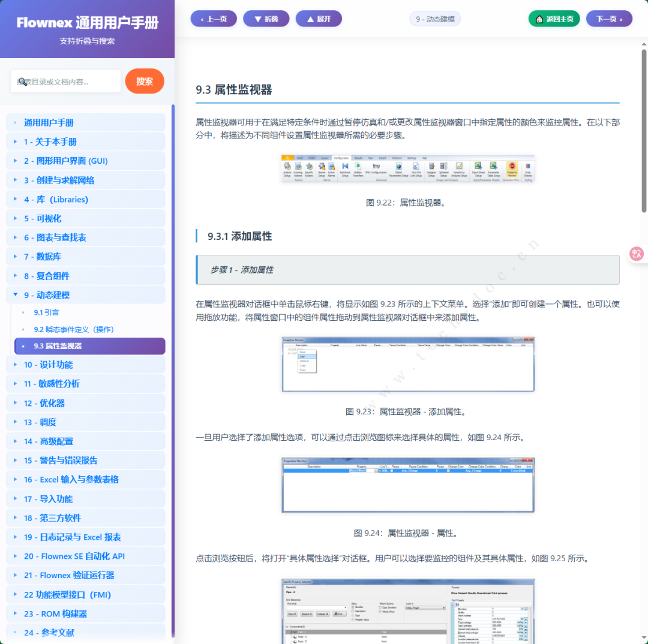Open chapter 21 - Flownex 验证运行器
The height and width of the screenshot is (644, 648).
point(86,575)
